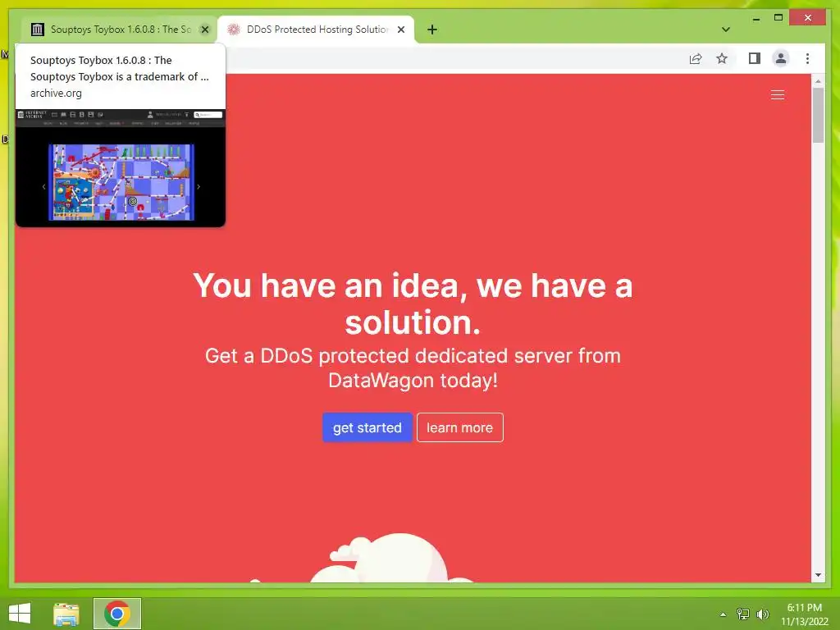Switch to the Souptoys Toybox tab

(121, 30)
